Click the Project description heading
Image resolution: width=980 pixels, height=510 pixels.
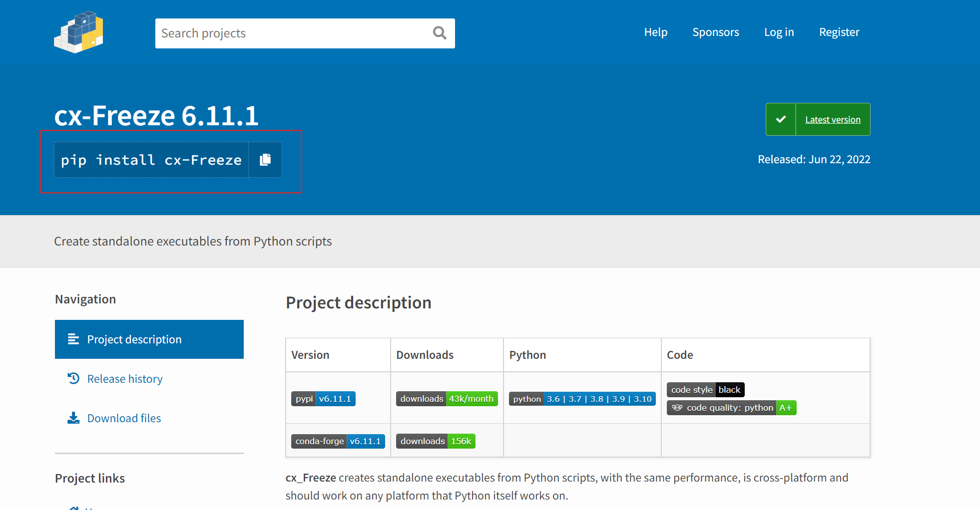[x=359, y=302]
